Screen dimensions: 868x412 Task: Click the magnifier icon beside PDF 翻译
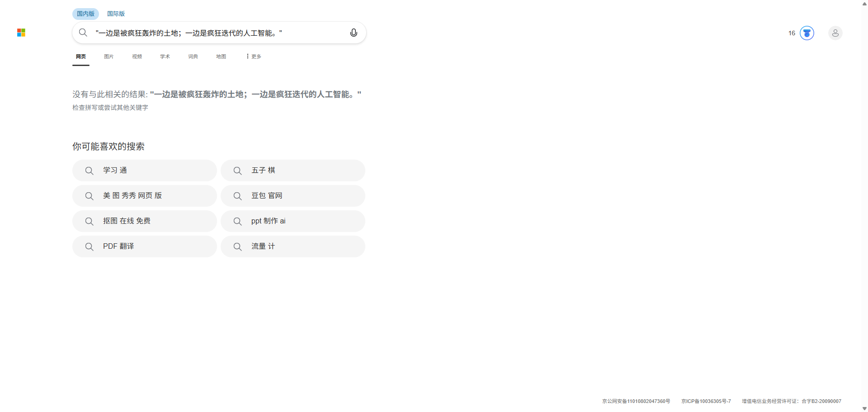90,246
